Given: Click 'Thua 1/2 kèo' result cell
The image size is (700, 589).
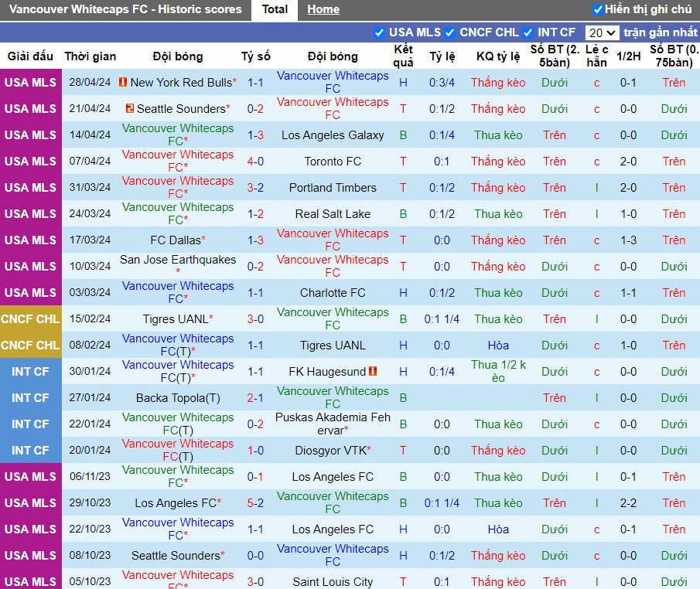Looking at the screenshot, I should (x=498, y=371).
